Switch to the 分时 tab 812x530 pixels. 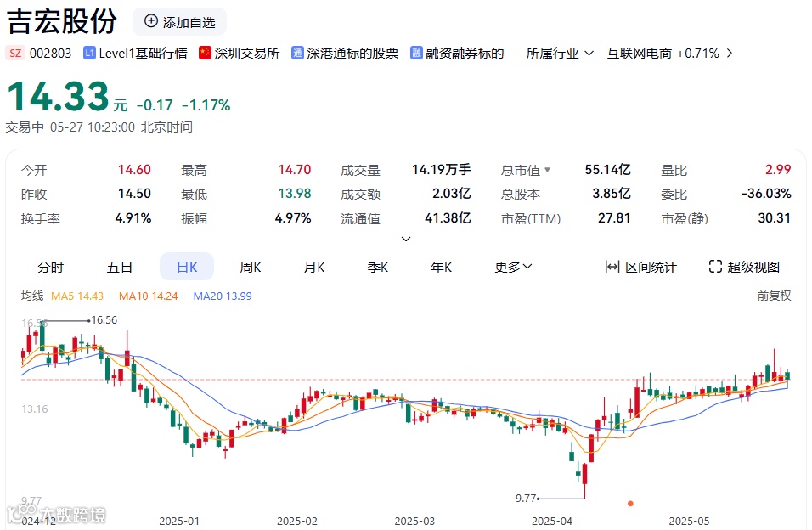(51, 268)
